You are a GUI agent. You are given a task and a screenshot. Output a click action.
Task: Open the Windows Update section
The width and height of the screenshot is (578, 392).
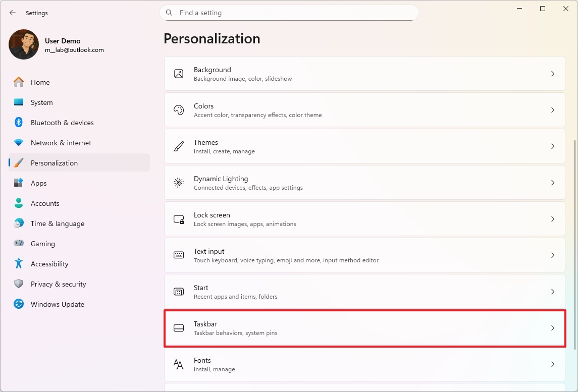[57, 304]
